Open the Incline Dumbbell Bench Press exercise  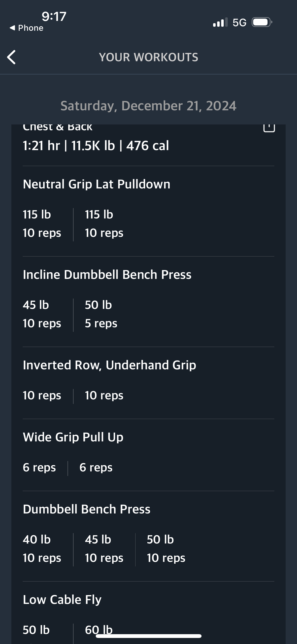(107, 275)
